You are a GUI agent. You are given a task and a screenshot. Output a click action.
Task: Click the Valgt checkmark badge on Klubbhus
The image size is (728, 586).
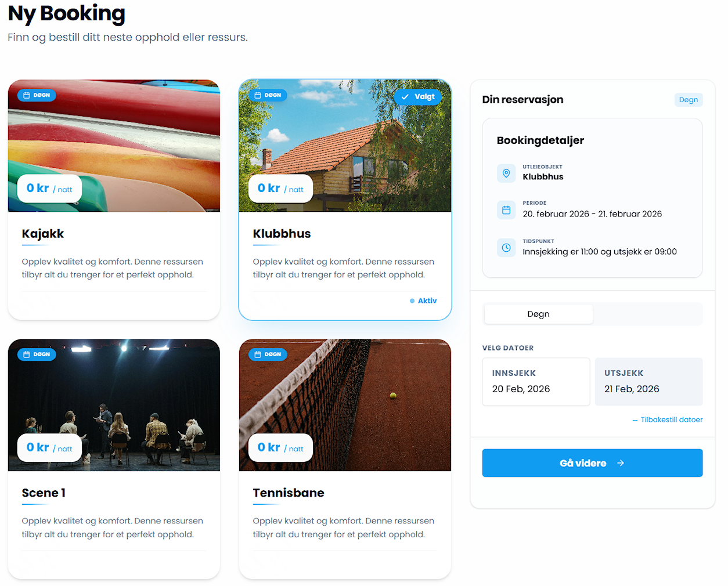418,97
